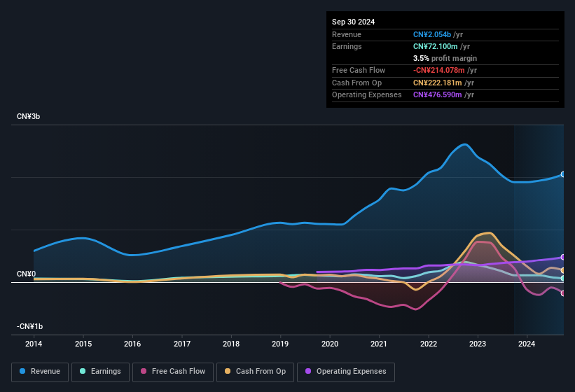This screenshot has width=575, height=392.
Task: Click the Sep 30 2024 tooltip date
Action: tap(353, 22)
